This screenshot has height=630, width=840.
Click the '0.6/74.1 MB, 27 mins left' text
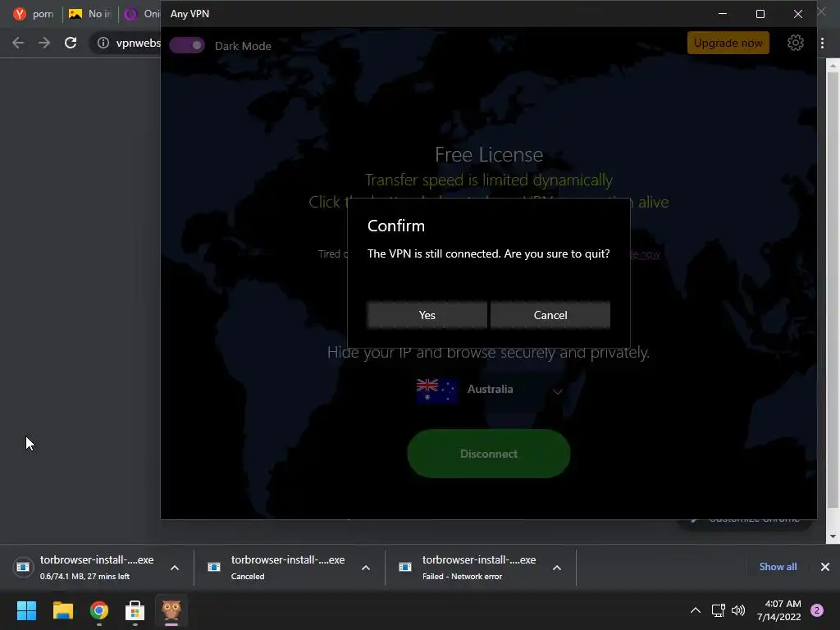[84, 577]
